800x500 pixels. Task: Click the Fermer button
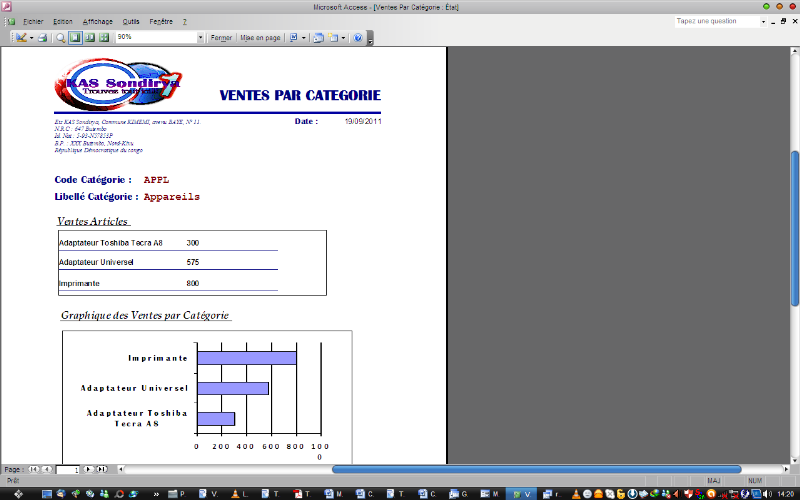221,37
